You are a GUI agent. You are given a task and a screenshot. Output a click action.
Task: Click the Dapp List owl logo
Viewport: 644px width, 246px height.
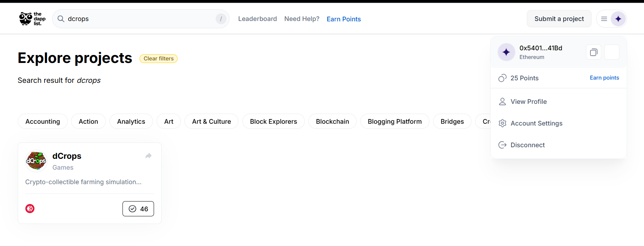tap(32, 19)
